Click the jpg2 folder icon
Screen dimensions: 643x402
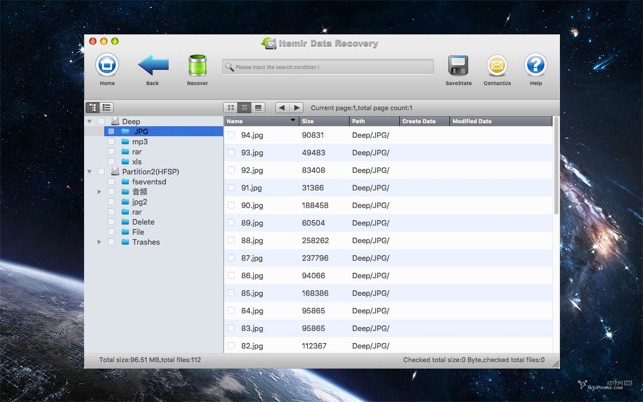click(125, 202)
